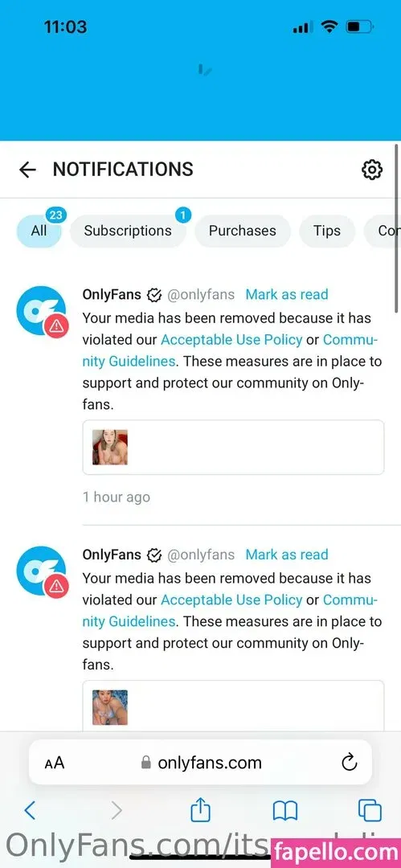Show open tabs in Safari
401x868 pixels.
(x=370, y=811)
